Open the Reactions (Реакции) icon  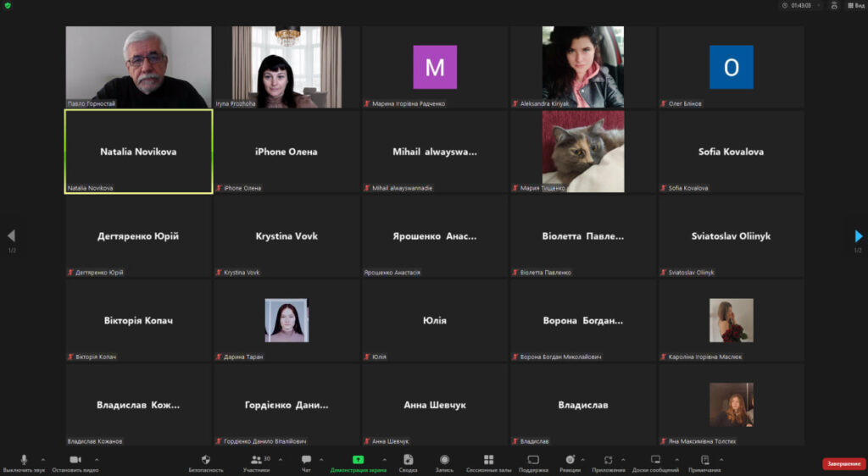[x=570, y=460]
